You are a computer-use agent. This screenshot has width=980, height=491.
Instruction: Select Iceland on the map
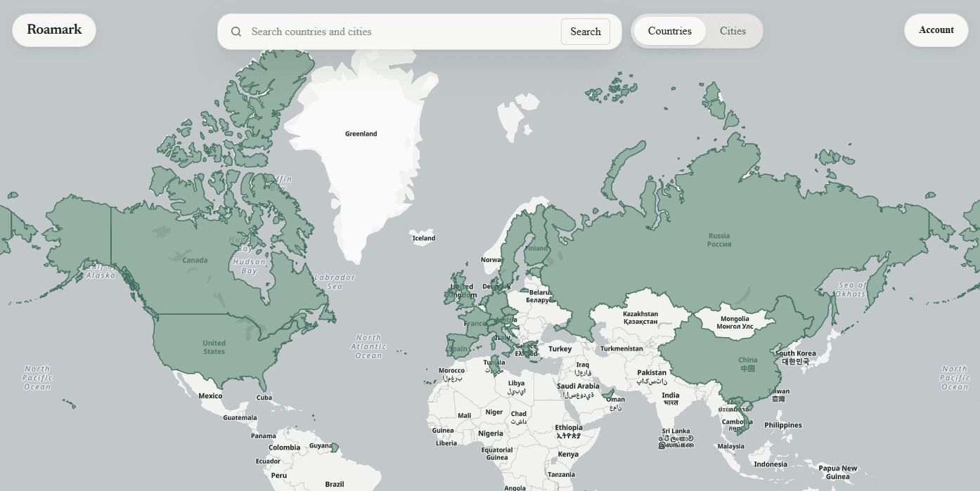tap(424, 238)
